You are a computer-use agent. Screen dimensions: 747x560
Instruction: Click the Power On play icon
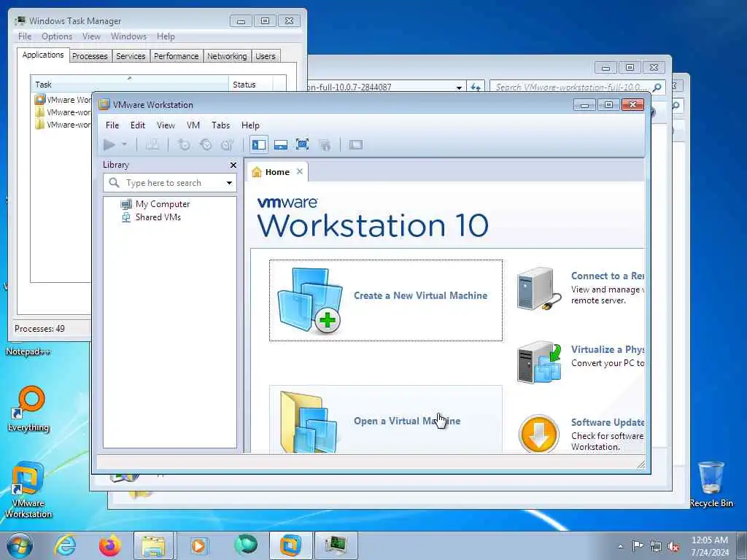point(109,144)
